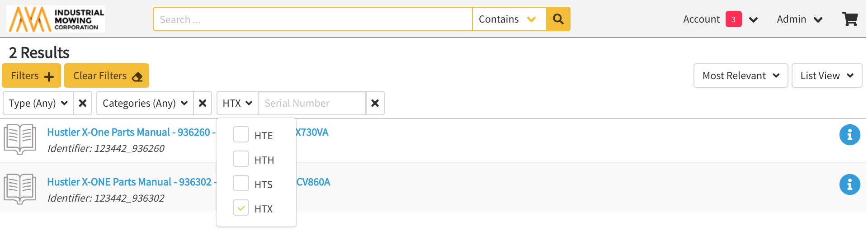The image size is (868, 236).
Task: Check the HTH checkbox
Action: [241, 159]
